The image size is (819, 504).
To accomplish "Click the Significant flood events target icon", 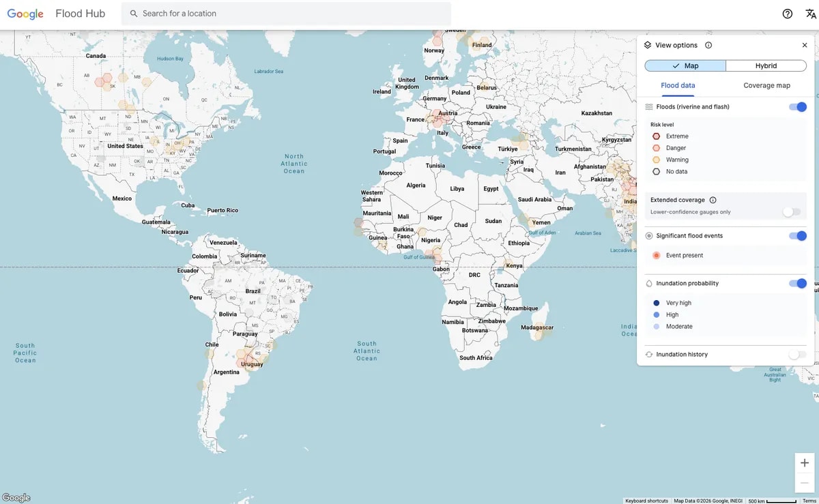I will (x=649, y=236).
